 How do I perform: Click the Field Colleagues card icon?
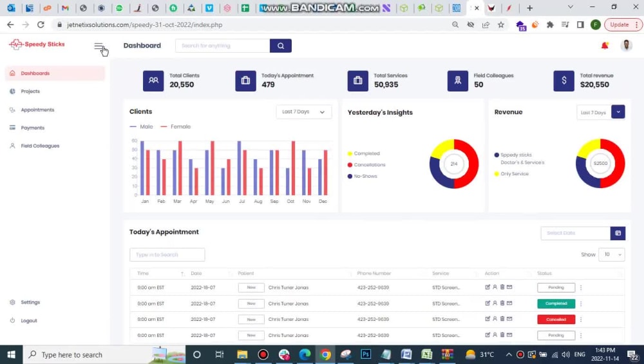pyautogui.click(x=457, y=81)
